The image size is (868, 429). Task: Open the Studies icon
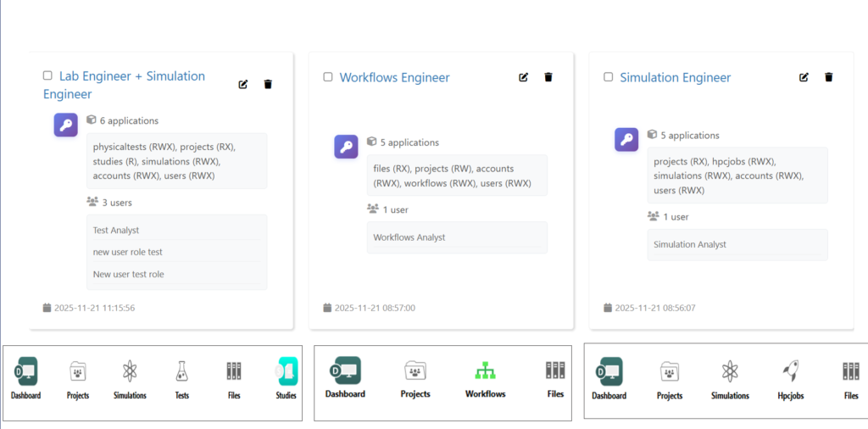tap(287, 371)
